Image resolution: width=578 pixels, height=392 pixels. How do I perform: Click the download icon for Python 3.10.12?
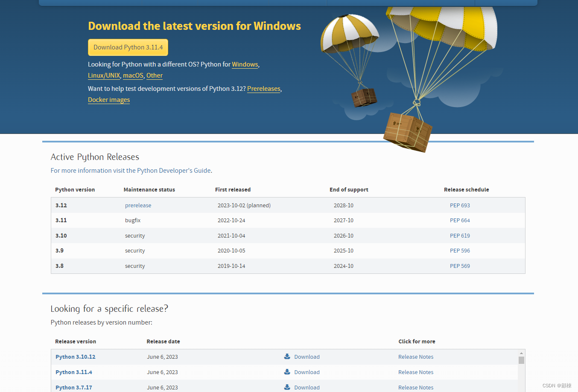[x=287, y=357]
